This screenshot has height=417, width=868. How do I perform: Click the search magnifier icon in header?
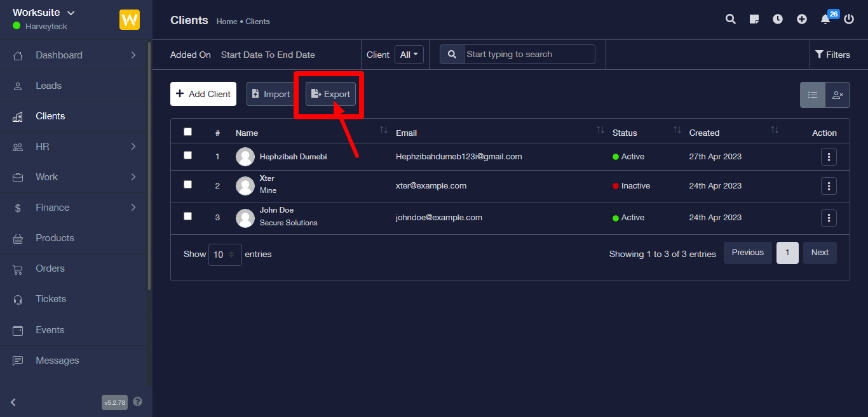(731, 19)
